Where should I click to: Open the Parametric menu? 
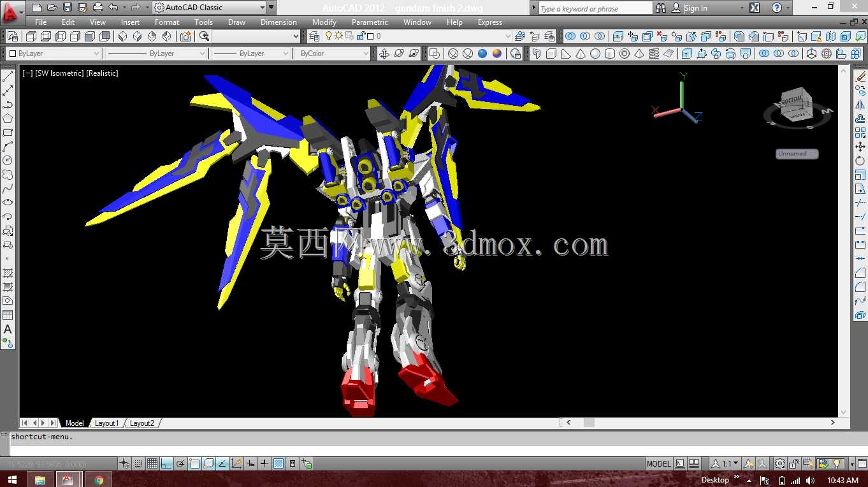[370, 22]
